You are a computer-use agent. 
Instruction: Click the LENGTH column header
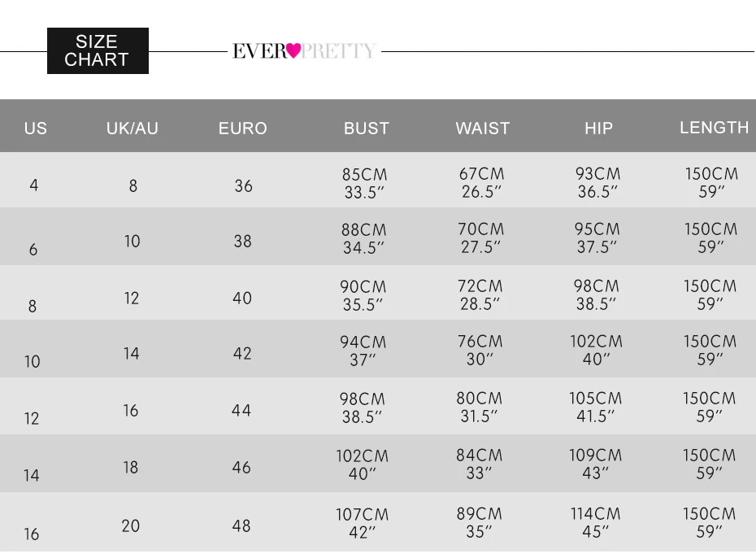tap(714, 127)
